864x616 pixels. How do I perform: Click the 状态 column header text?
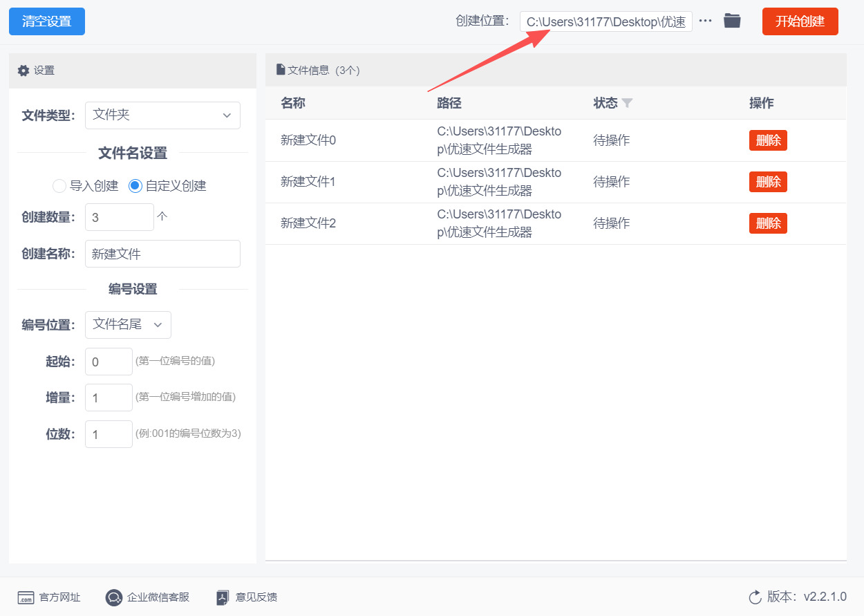click(x=605, y=103)
